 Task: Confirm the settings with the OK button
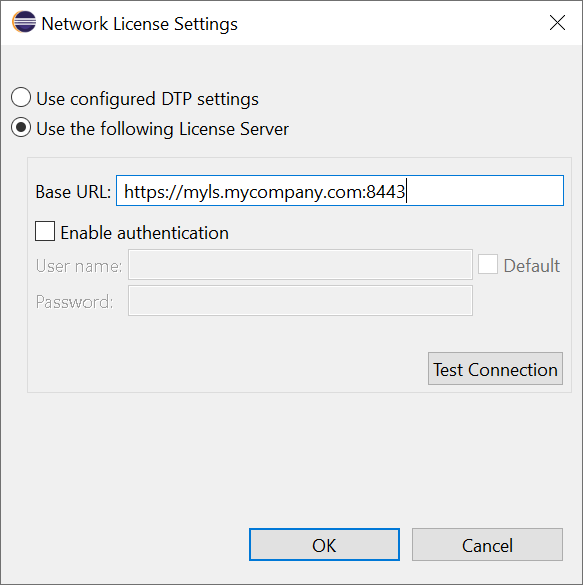click(325, 544)
